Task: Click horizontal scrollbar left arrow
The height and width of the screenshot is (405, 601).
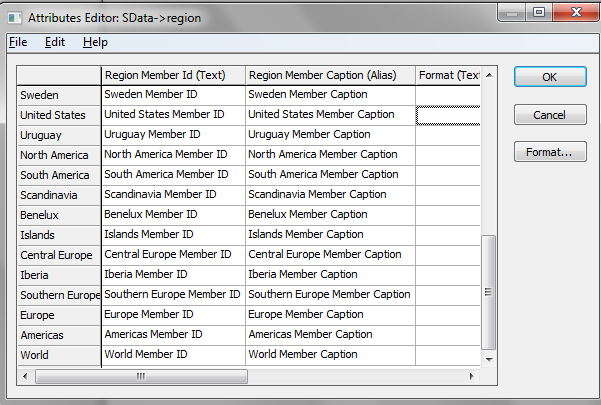Action: (x=25, y=376)
